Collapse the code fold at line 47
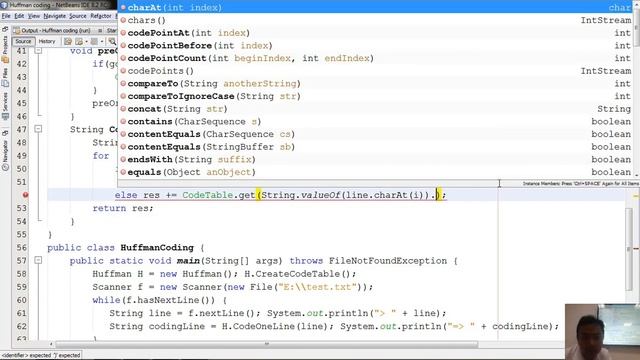The width and height of the screenshot is (640, 360). pyautogui.click(x=38, y=129)
